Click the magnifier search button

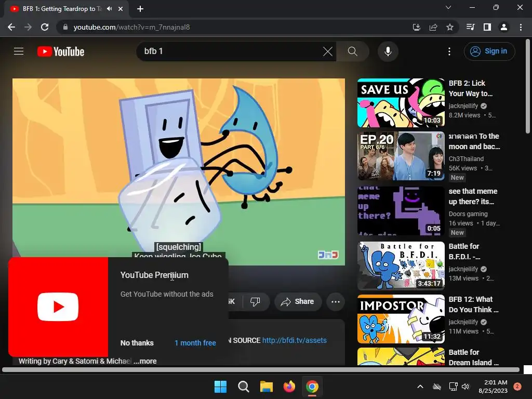click(353, 51)
